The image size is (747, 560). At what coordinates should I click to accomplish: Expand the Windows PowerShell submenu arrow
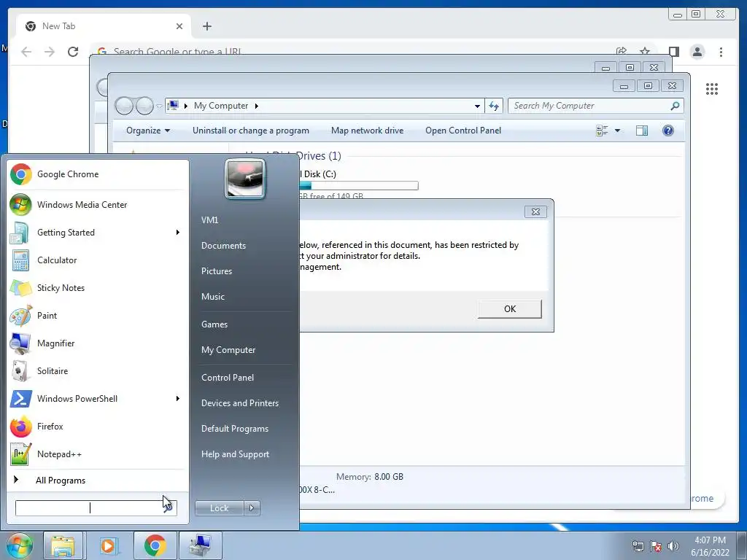pyautogui.click(x=178, y=399)
